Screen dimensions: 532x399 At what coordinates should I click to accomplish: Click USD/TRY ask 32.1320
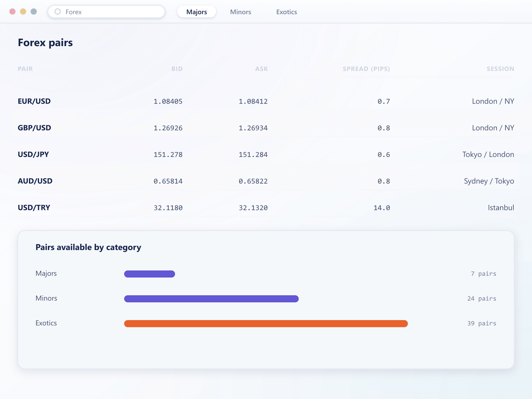(253, 208)
